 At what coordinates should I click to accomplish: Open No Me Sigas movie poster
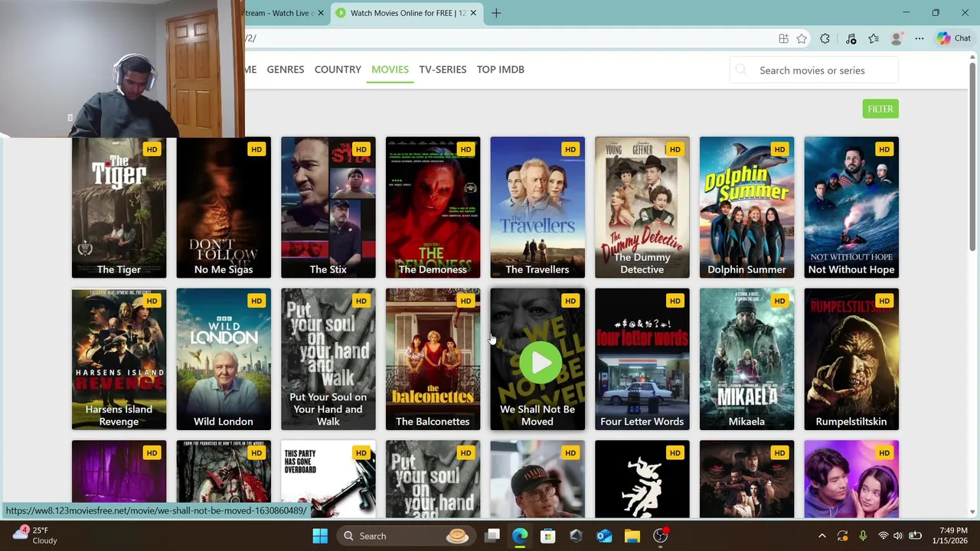pos(224,207)
